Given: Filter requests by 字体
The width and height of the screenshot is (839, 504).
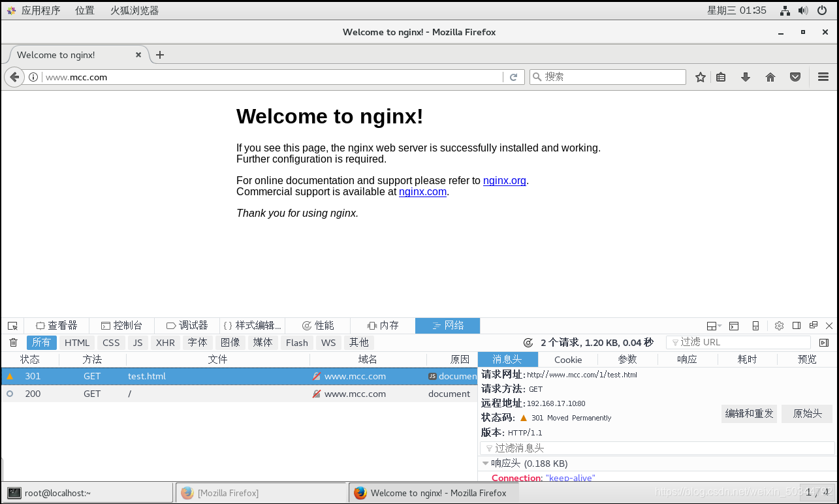Looking at the screenshot, I should [x=197, y=343].
